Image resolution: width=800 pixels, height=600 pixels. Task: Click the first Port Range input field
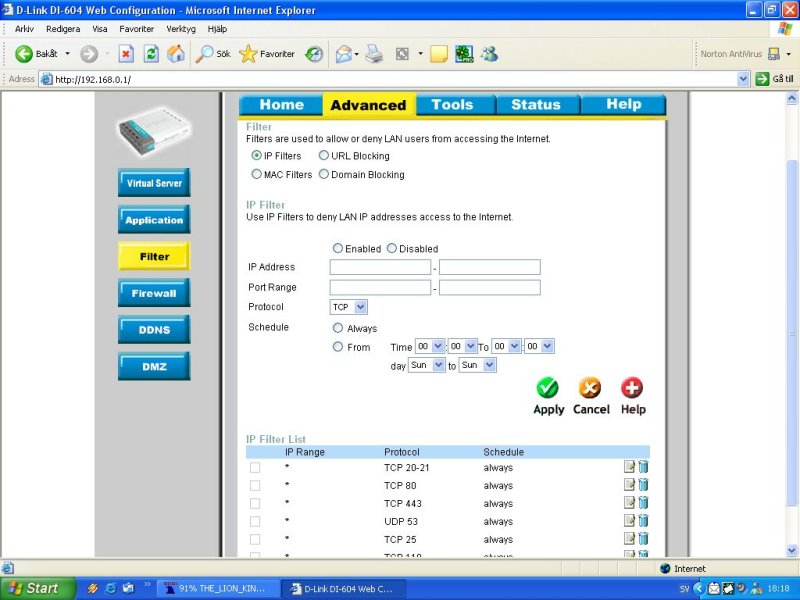pyautogui.click(x=380, y=287)
